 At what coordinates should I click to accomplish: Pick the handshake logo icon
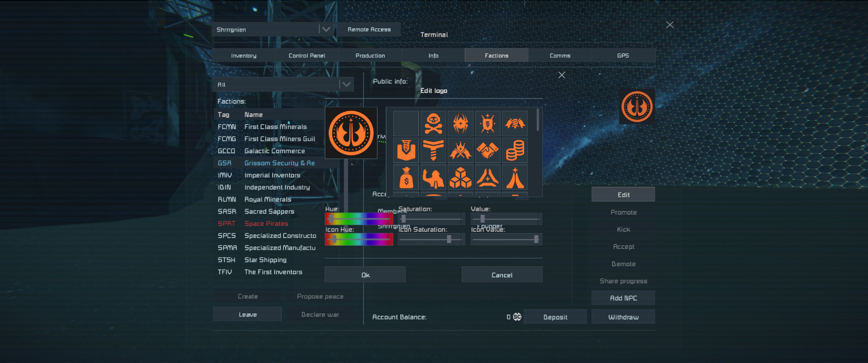pos(487,150)
